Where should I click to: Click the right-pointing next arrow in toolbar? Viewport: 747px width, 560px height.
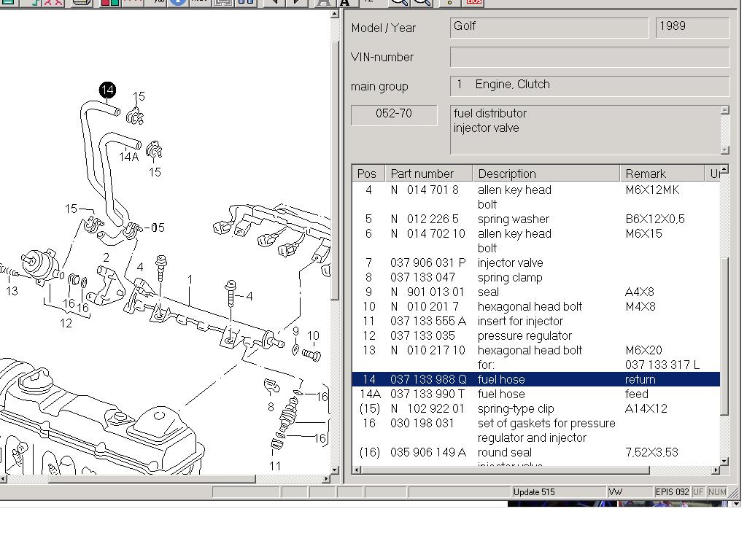click(297, 2)
